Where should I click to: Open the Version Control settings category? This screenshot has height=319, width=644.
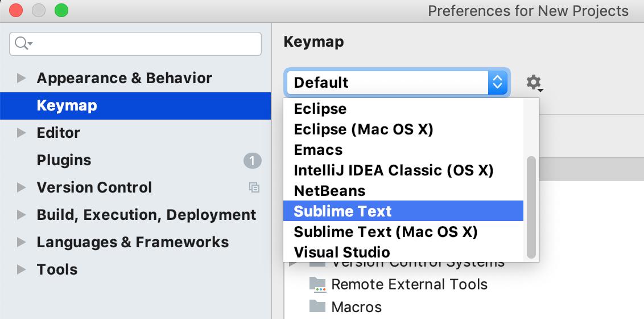94,187
